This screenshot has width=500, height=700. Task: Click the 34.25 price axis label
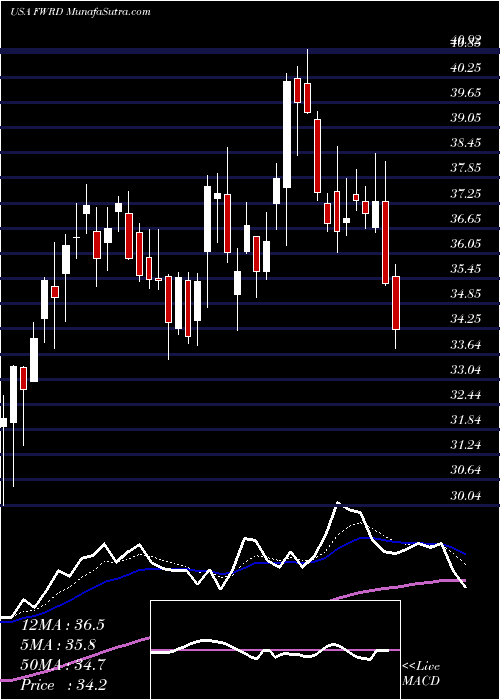(x=466, y=319)
